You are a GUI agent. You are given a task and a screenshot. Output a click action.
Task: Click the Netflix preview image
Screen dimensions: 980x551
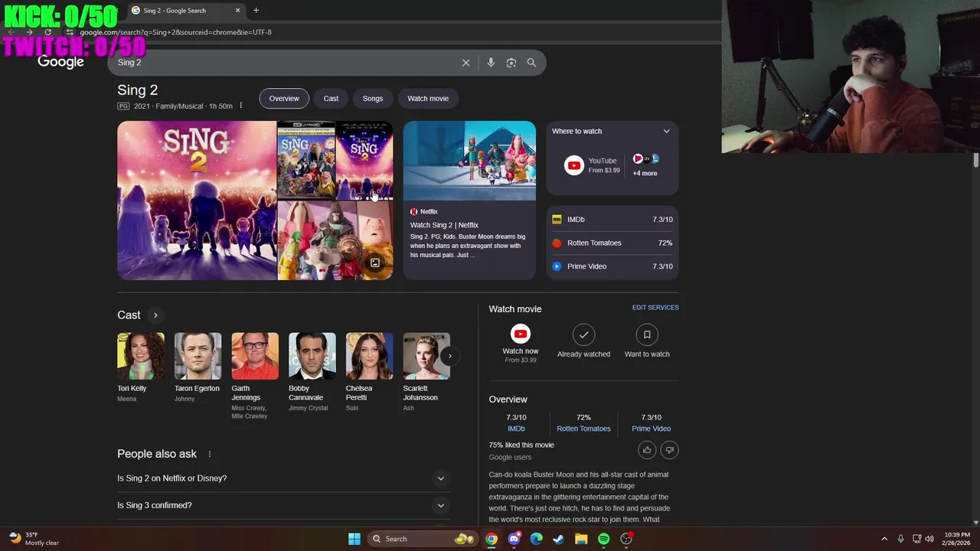tap(469, 161)
